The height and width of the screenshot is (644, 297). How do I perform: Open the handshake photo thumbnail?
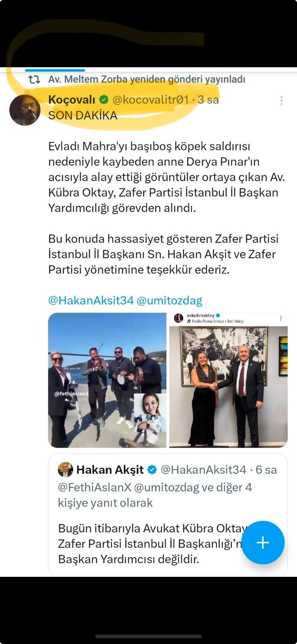pos(228,380)
